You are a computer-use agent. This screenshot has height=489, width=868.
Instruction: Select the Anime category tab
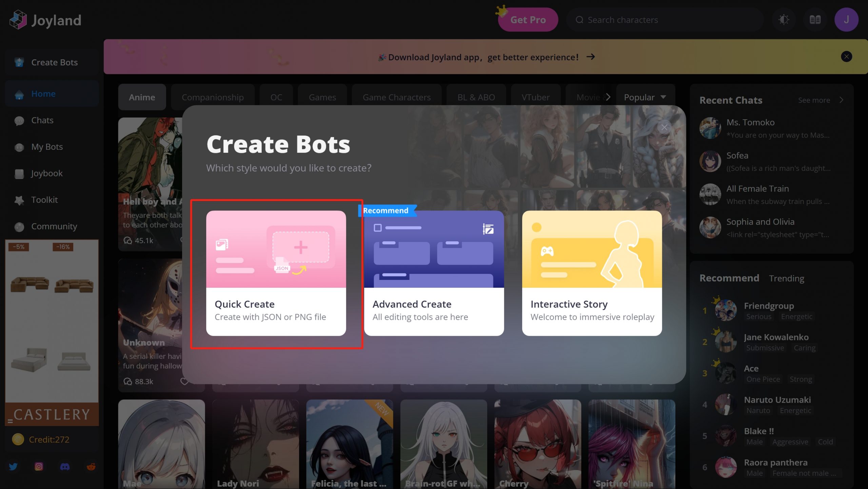coord(142,97)
